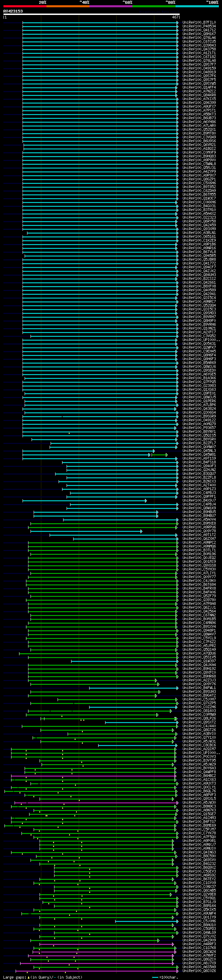The image size is (222, 980).
Task: Open the UniRef100_Q6CAB5 entry
Action: (199, 891)
